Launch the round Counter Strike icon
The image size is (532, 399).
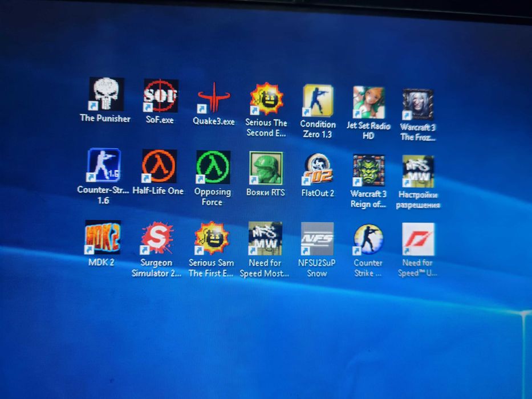point(368,239)
